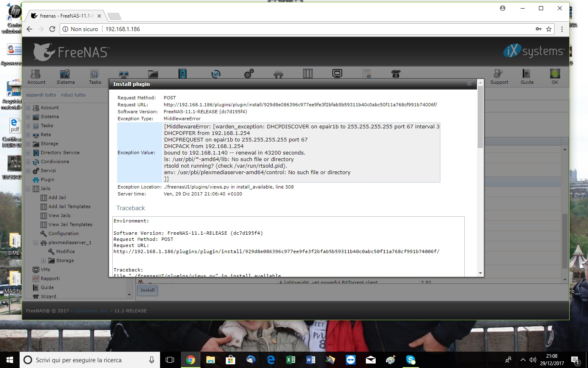Select Add Jail in the tree
The height and width of the screenshot is (368, 588).
tap(57, 197)
